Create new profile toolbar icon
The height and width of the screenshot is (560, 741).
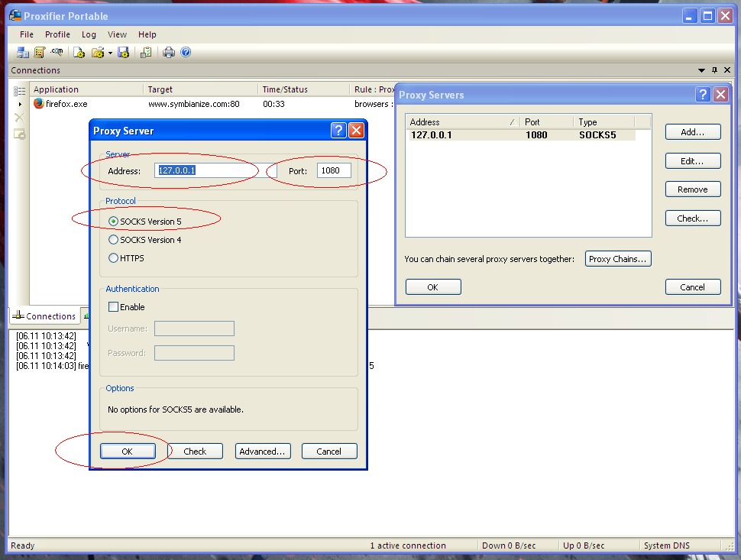79,53
